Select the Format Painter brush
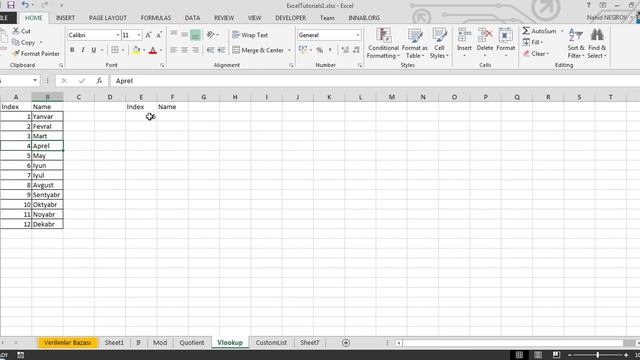640x360 pixels. pos(16,53)
